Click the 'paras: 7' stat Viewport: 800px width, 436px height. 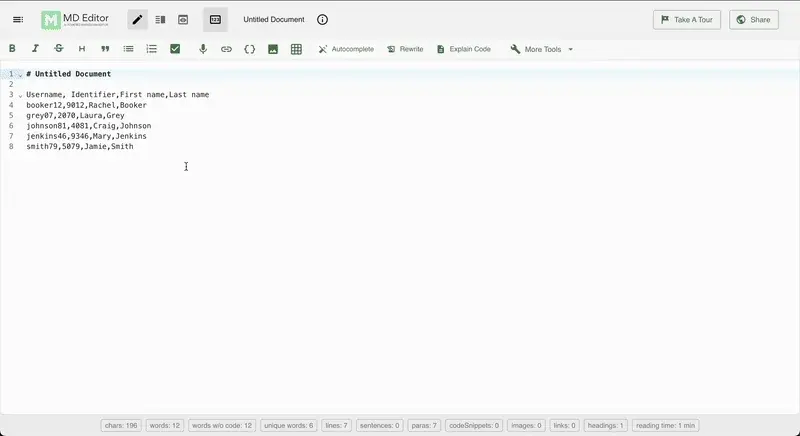[424, 425]
